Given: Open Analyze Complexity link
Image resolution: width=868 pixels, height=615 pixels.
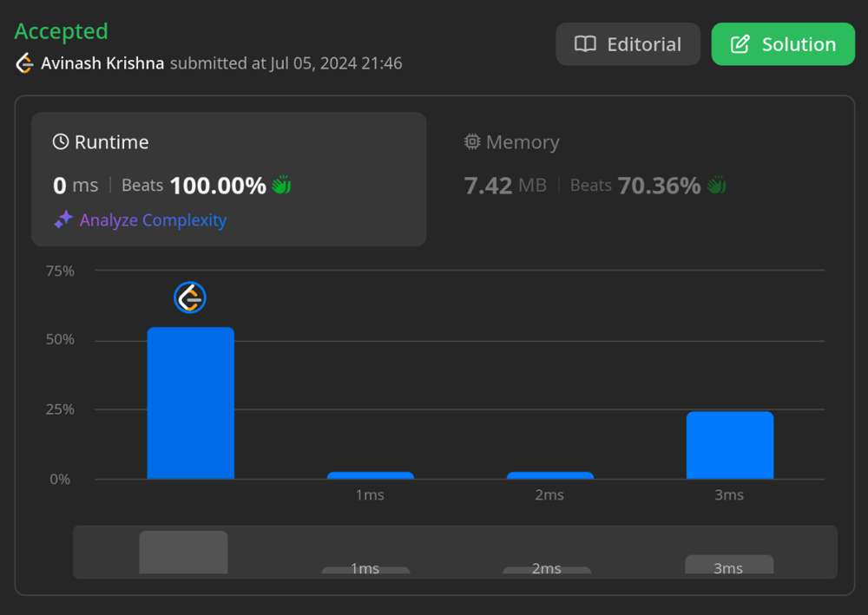Looking at the screenshot, I should pyautogui.click(x=153, y=220).
